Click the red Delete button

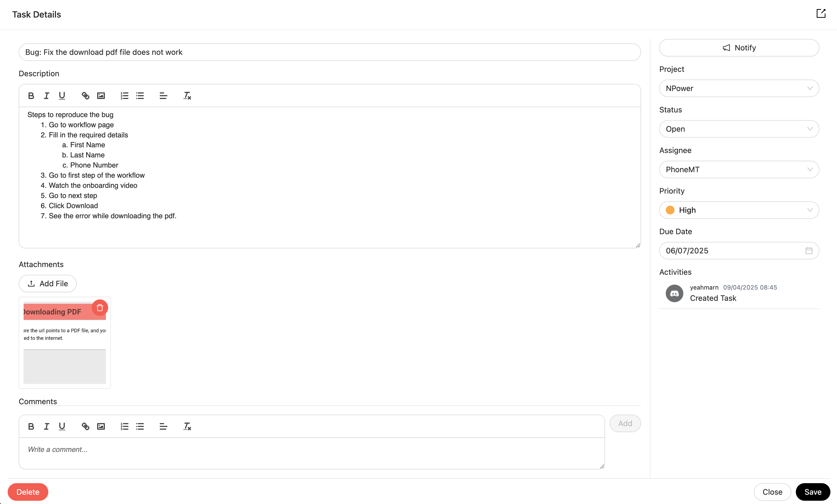pyautogui.click(x=28, y=492)
